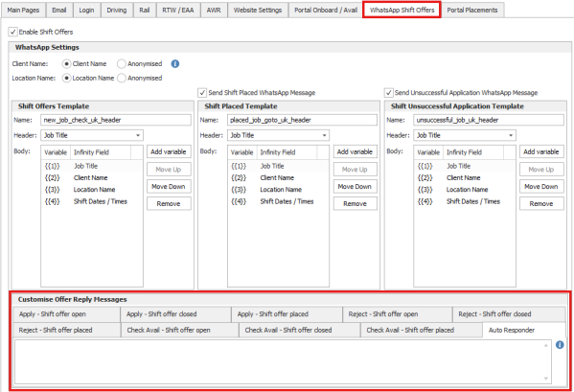This screenshot has width=574, height=392.
Task: Switch to the Portal Placements tab
Action: [472, 10]
